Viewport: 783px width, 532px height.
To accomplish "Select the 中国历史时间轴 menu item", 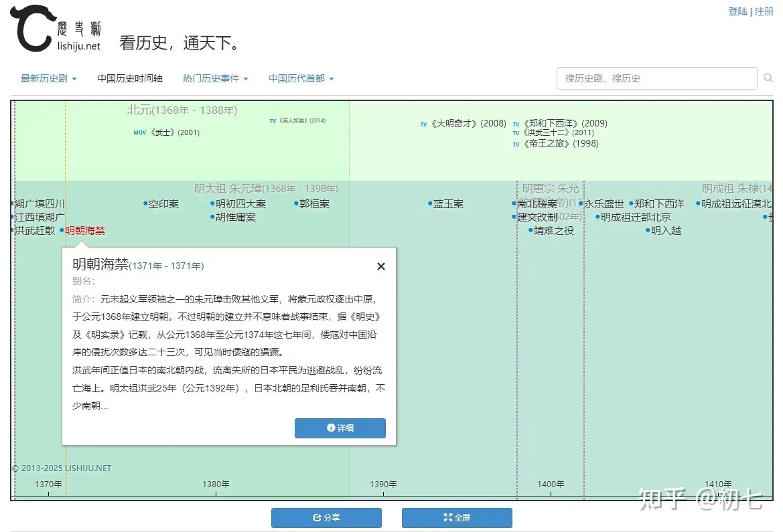I will [131, 78].
